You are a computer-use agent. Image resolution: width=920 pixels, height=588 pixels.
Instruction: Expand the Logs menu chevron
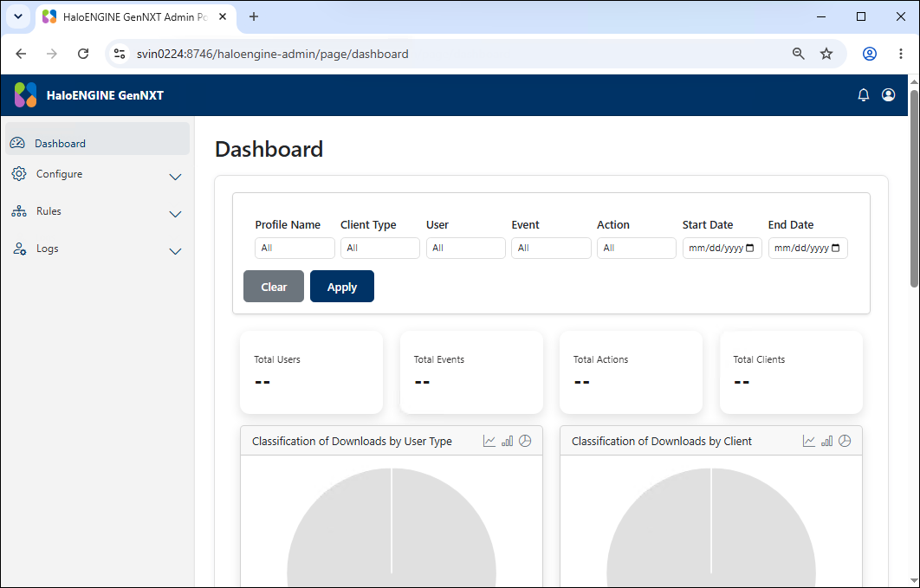tap(175, 251)
